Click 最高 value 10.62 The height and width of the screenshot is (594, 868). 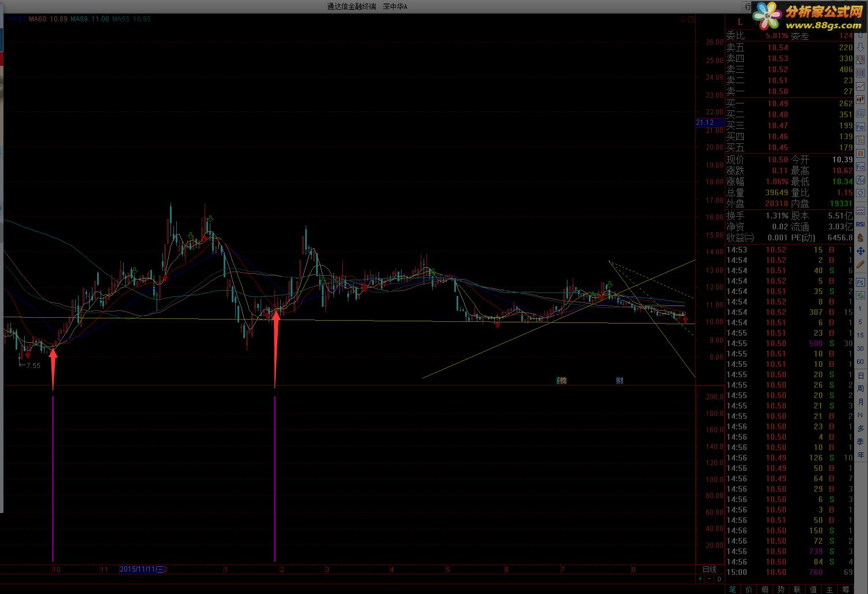[x=843, y=170]
